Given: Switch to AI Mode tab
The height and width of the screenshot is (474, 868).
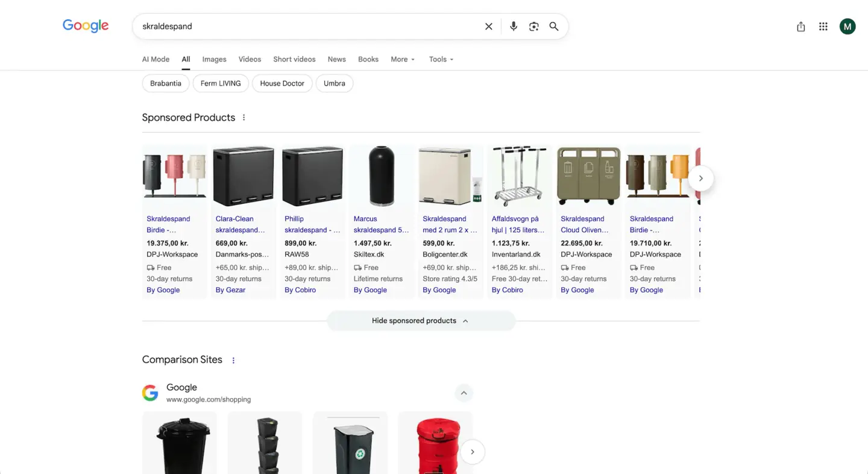Looking at the screenshot, I should [156, 59].
